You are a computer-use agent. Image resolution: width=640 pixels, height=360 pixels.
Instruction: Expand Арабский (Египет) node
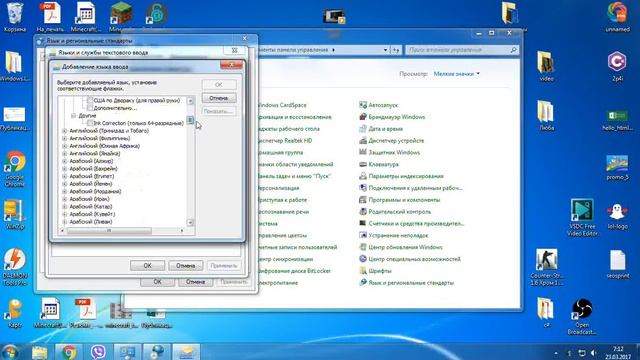tap(64, 176)
